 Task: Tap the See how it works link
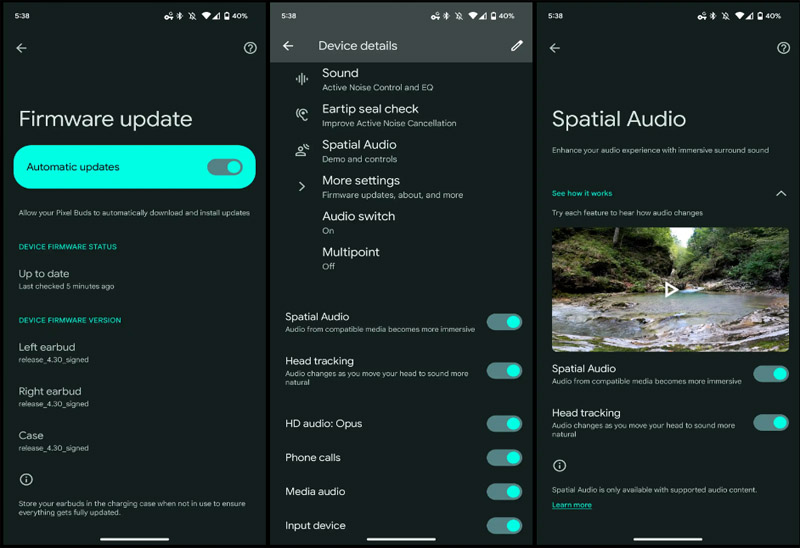click(582, 193)
